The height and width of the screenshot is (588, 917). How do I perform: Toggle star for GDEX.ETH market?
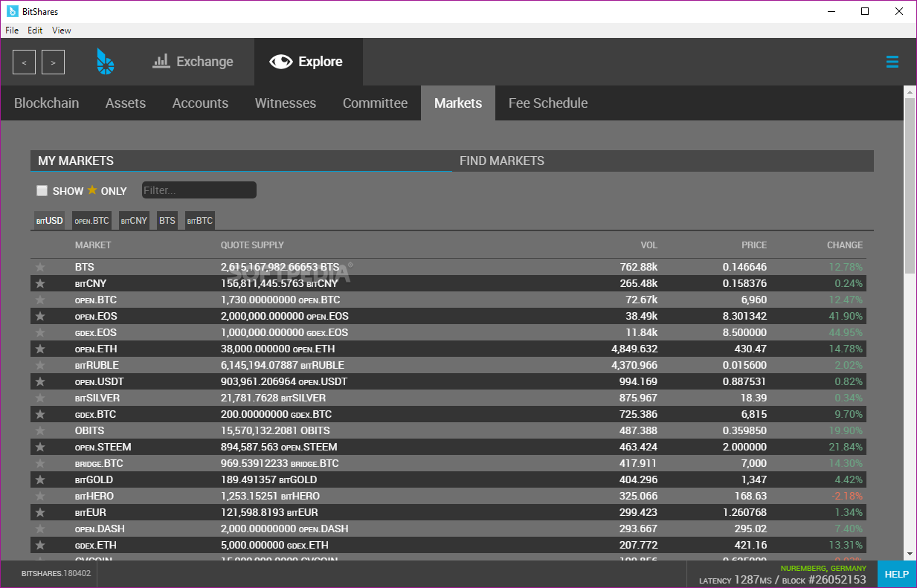pyautogui.click(x=40, y=545)
